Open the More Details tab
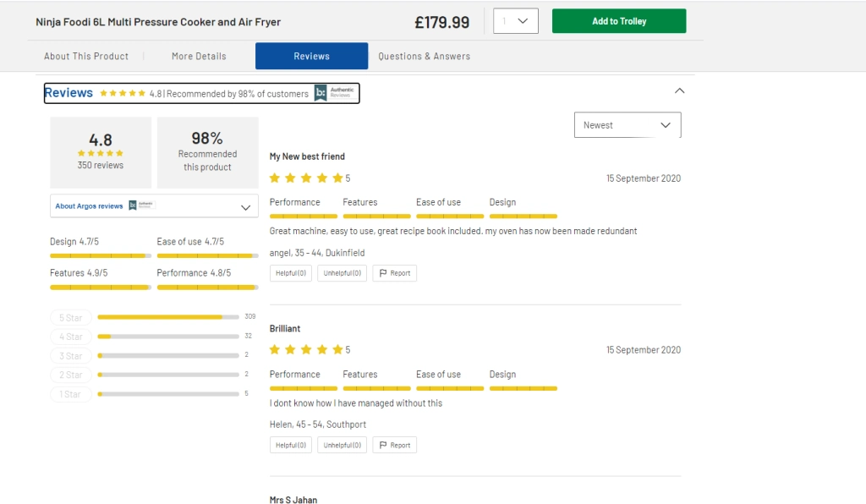 coord(199,56)
